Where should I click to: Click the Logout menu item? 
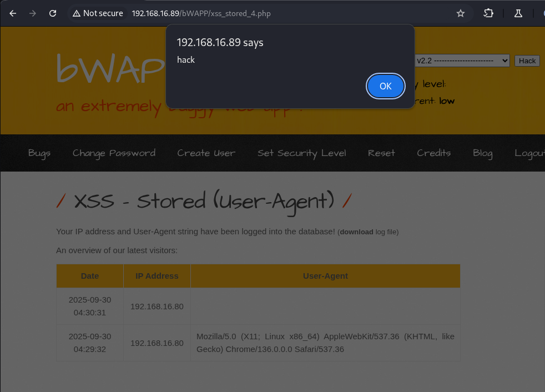[x=529, y=153]
